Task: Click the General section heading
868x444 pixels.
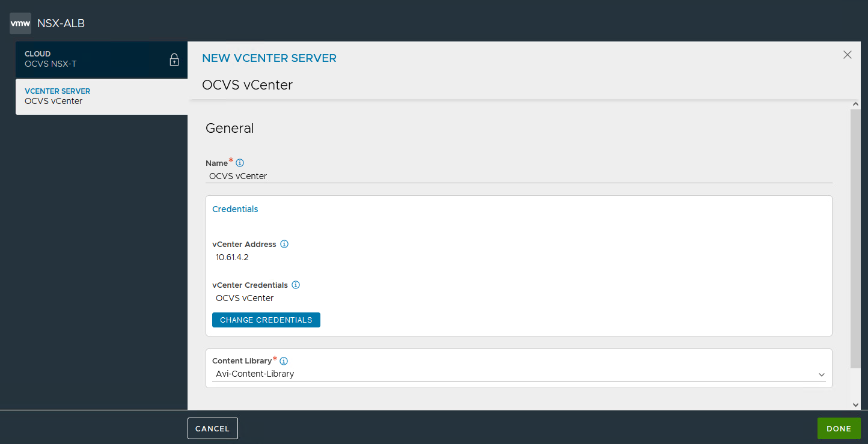Action: [230, 128]
